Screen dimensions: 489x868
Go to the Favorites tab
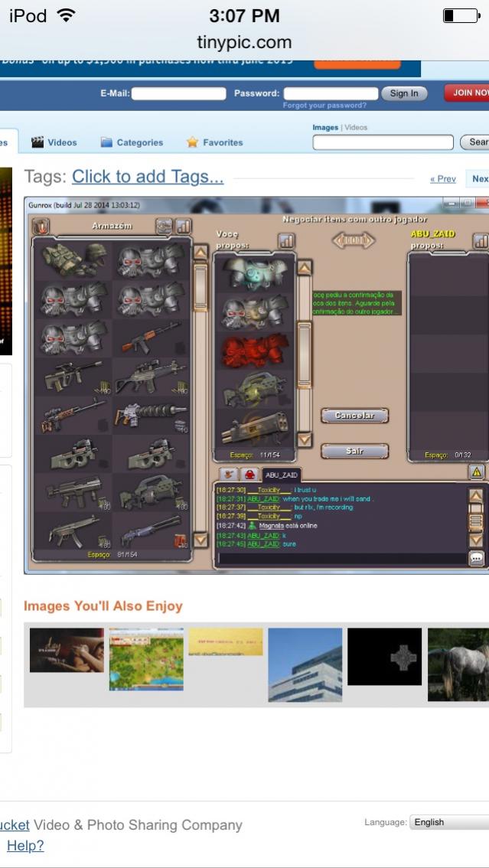214,142
